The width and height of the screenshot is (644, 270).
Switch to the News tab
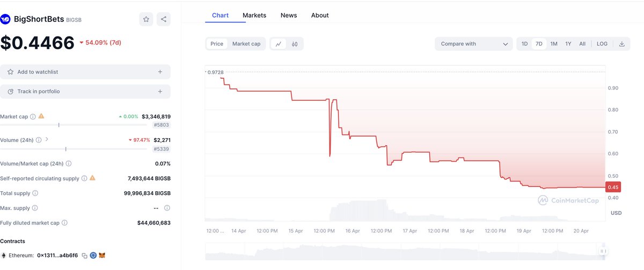pyautogui.click(x=289, y=15)
